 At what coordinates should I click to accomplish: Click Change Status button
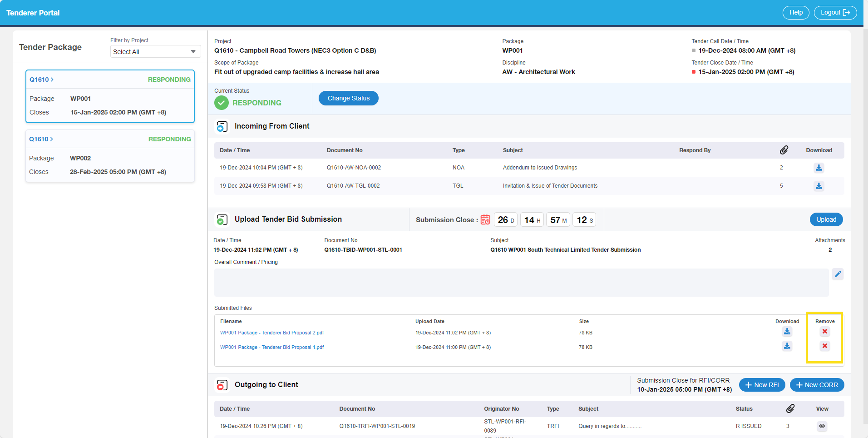click(349, 98)
